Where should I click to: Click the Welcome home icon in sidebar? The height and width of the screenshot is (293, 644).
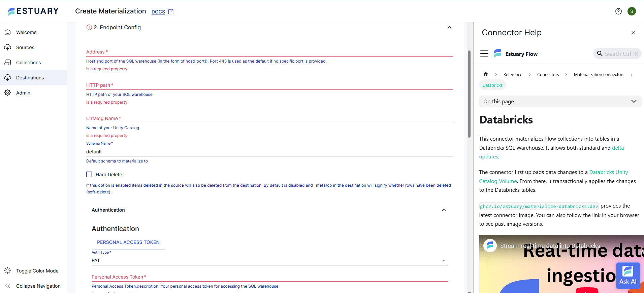pyautogui.click(x=8, y=32)
